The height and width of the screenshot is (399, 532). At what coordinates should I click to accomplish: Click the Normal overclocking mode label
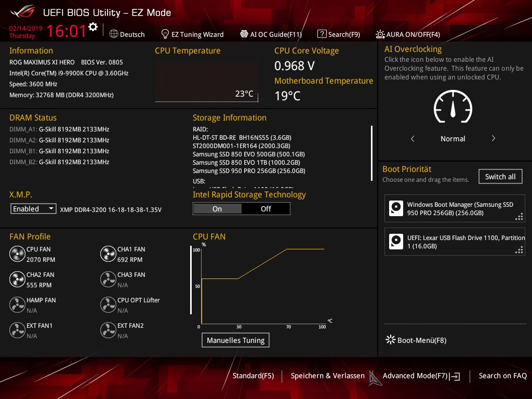[453, 138]
